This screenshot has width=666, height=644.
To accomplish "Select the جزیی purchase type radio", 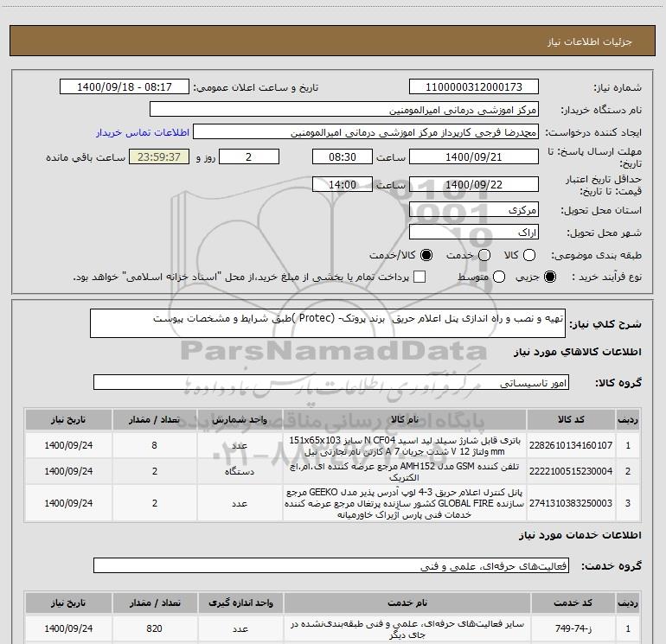I will (x=550, y=277).
